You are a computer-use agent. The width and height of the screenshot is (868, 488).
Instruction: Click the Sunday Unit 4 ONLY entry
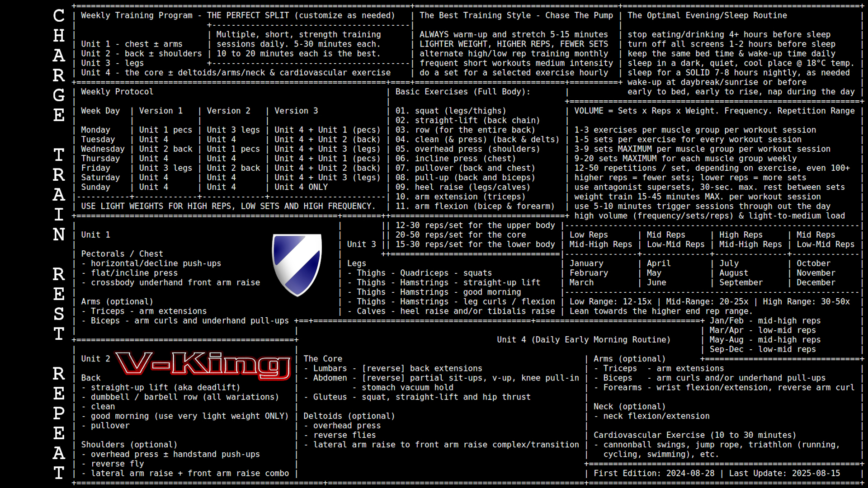tap(301, 187)
